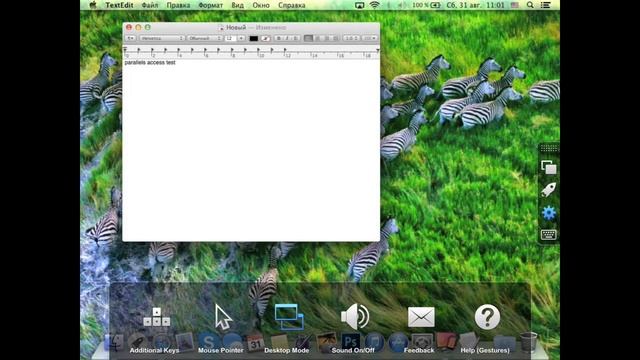The image size is (640, 360).
Task: Toggle the Mouse Pointer option
Action: (x=223, y=317)
